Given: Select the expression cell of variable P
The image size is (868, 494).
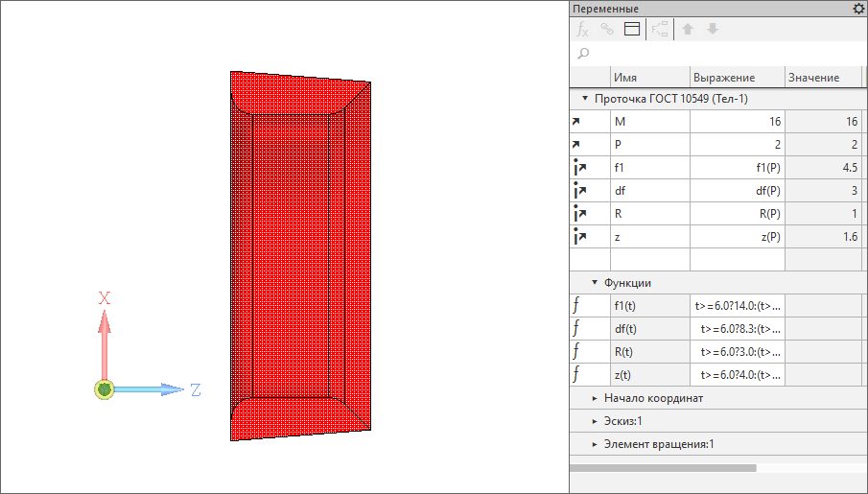Looking at the screenshot, I should (737, 145).
